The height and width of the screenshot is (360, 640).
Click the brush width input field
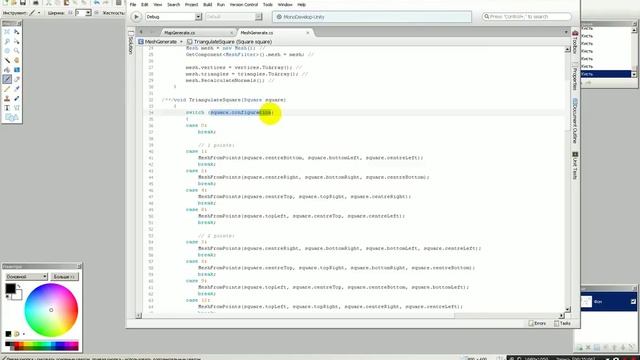(x=80, y=13)
